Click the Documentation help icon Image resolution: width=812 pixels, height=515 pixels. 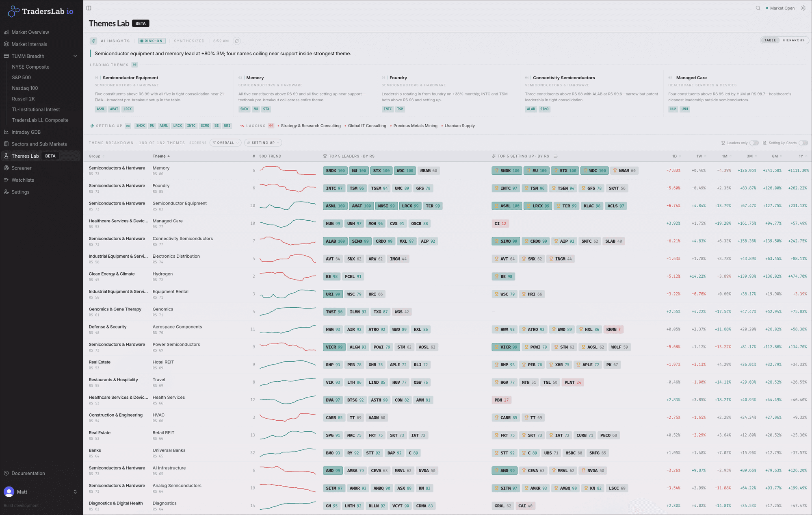[6, 473]
